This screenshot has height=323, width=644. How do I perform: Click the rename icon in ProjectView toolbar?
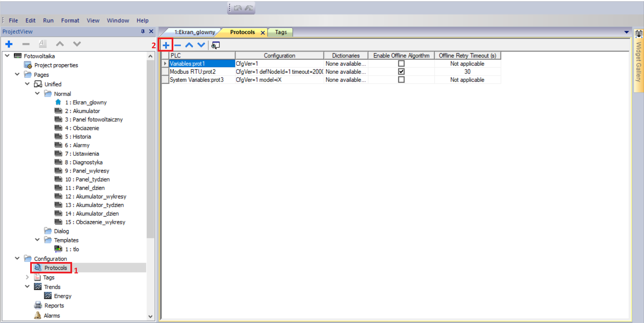[x=43, y=44]
